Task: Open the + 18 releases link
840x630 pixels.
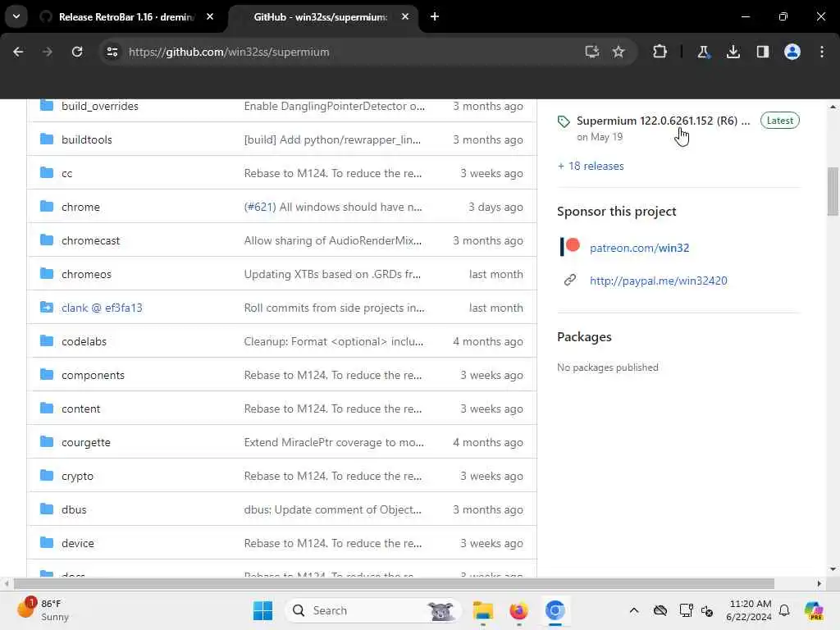Action: point(591,166)
